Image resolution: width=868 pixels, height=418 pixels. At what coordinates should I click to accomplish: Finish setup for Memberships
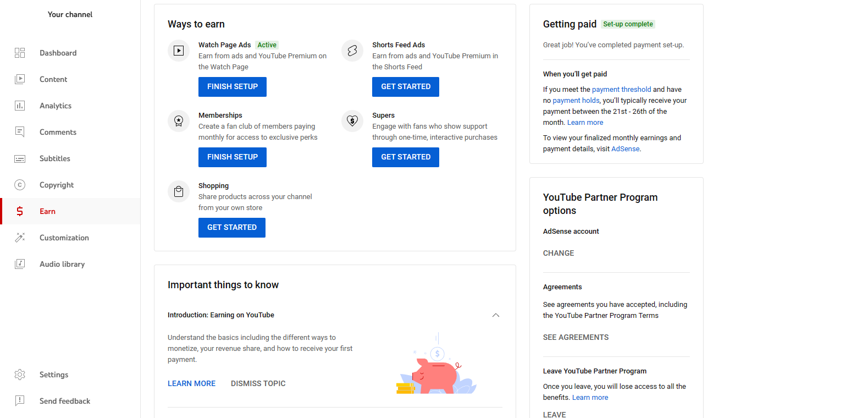click(232, 157)
